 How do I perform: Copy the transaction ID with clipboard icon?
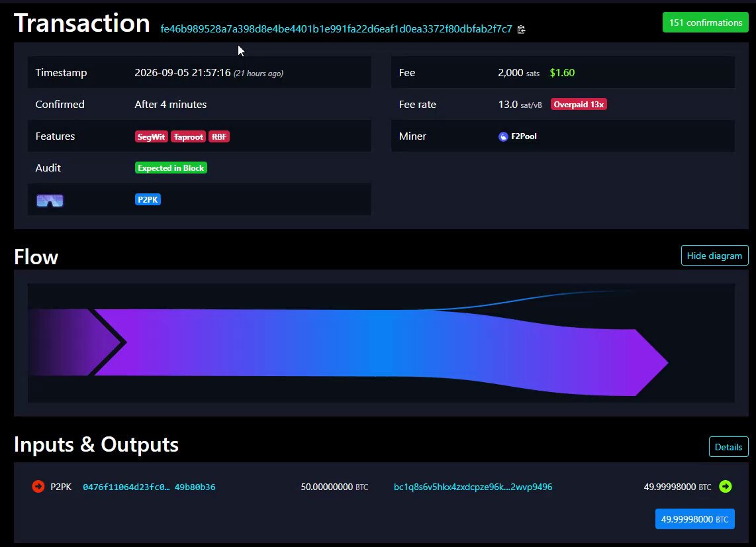point(521,29)
